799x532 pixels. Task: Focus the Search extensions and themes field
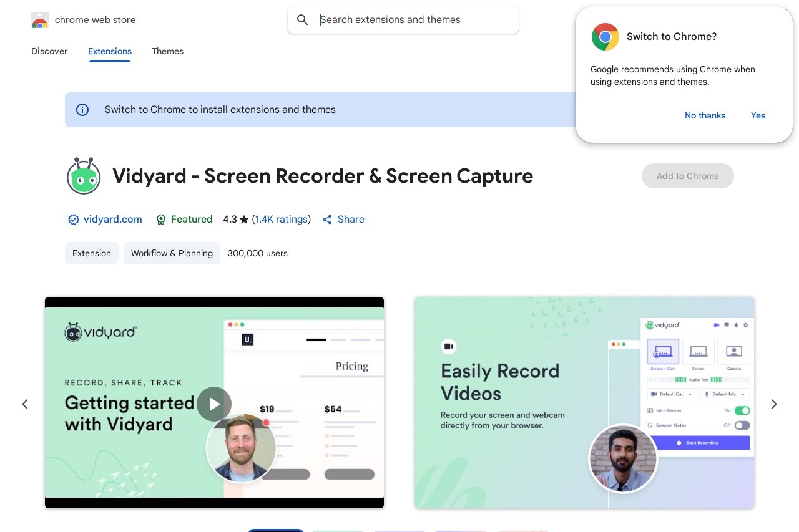point(403,20)
